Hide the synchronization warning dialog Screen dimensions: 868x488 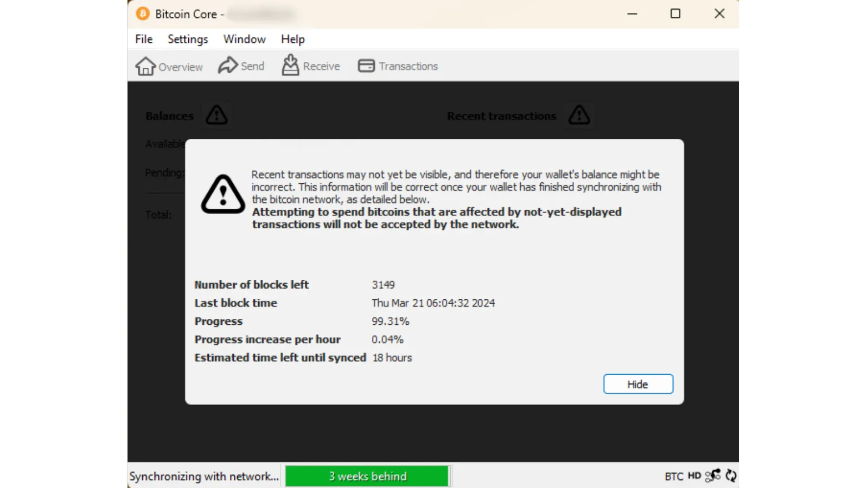coord(638,384)
